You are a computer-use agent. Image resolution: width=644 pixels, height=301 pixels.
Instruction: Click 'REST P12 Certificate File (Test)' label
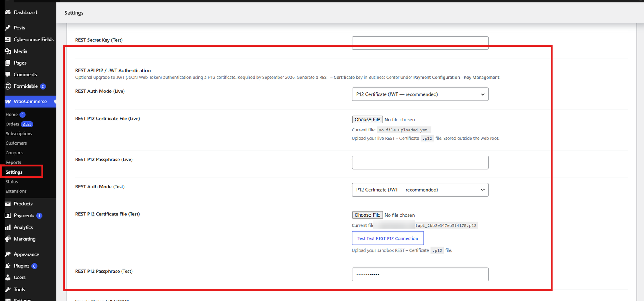click(107, 215)
